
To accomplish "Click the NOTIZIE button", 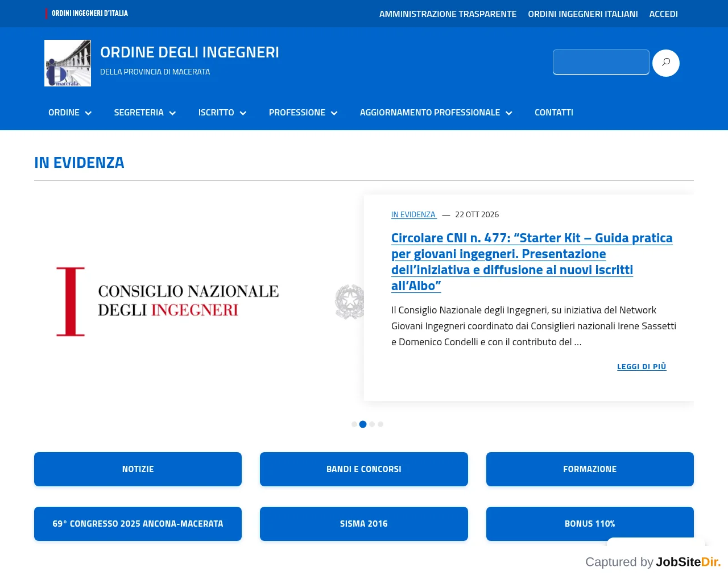I will click(x=138, y=469).
